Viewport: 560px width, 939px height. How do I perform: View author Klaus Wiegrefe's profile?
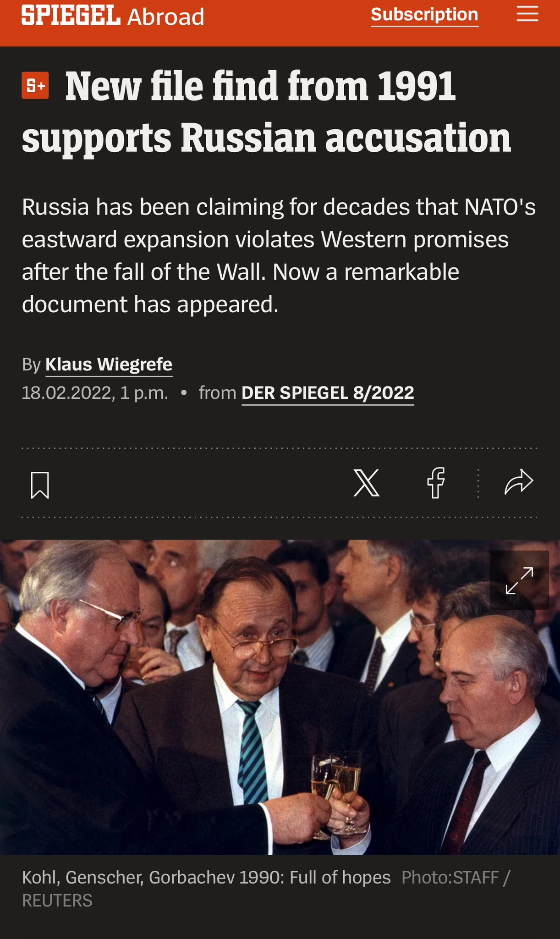pos(109,365)
